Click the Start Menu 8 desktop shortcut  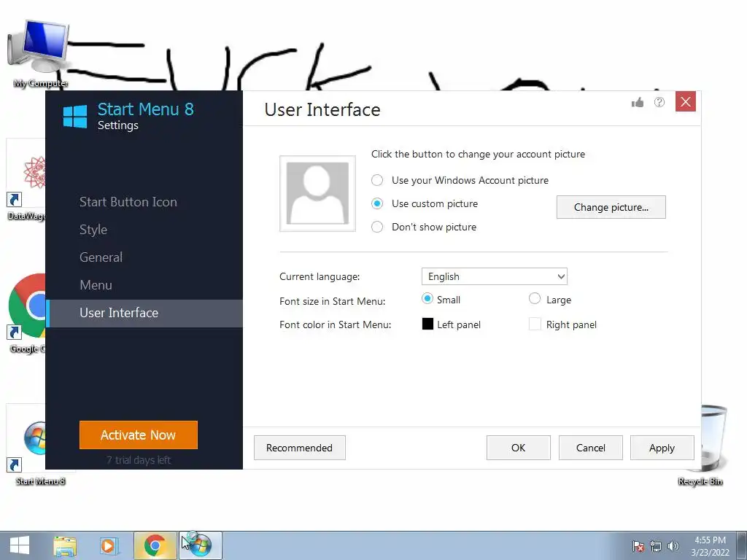click(27, 446)
